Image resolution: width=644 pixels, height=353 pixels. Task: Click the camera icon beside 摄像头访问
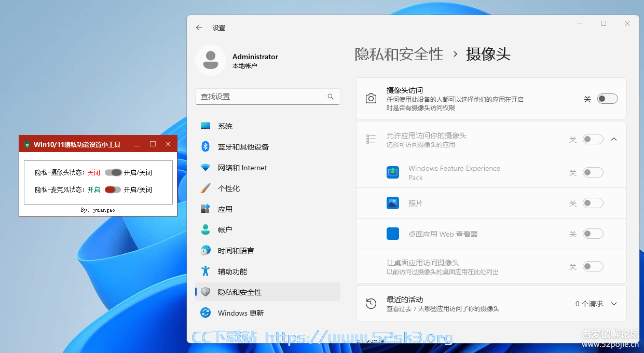(371, 99)
